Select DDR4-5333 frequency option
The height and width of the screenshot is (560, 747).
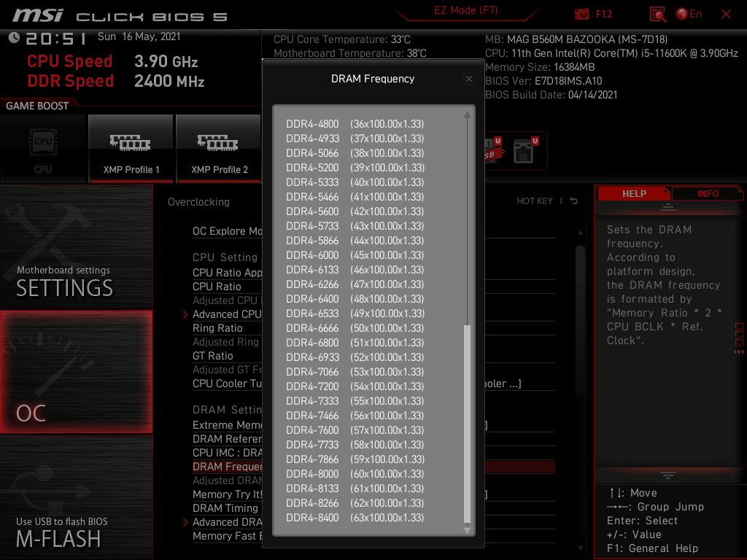(355, 182)
